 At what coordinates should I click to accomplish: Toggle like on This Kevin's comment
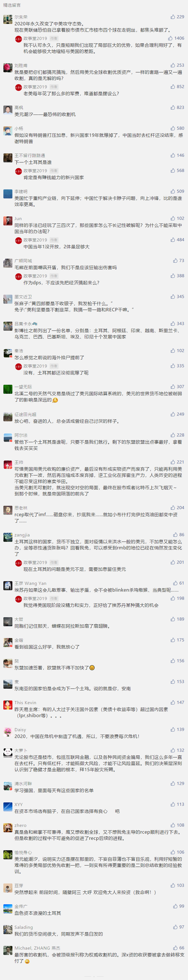pos(173,702)
